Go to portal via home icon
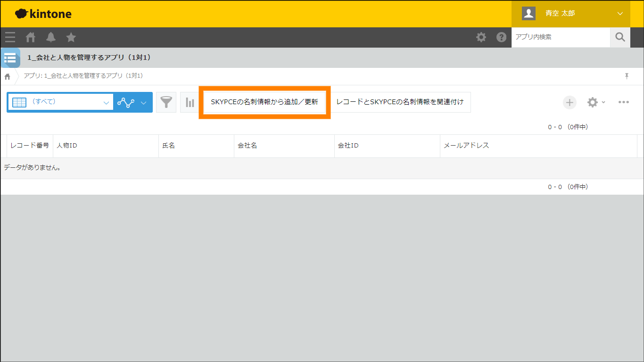The image size is (644, 362). point(31,37)
